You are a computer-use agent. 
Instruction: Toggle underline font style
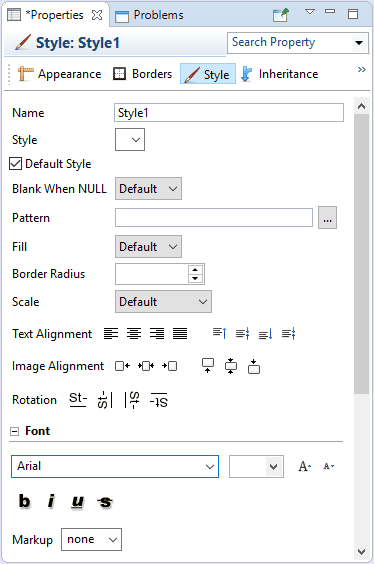78,501
